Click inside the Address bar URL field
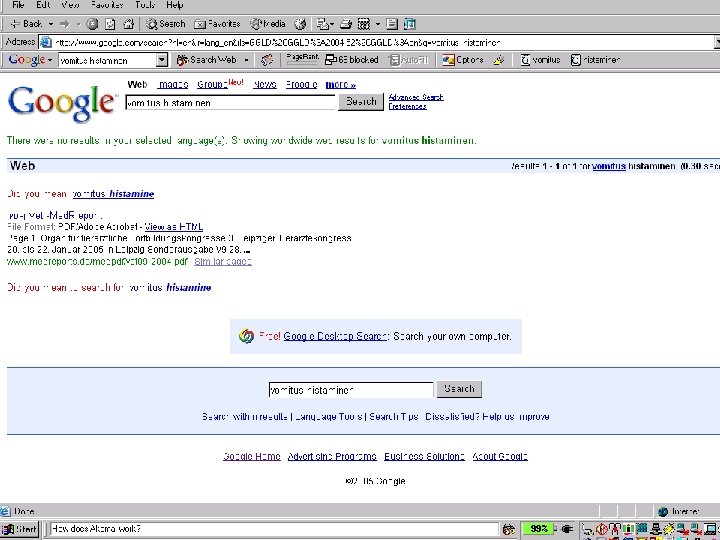The image size is (720, 540). (377, 43)
